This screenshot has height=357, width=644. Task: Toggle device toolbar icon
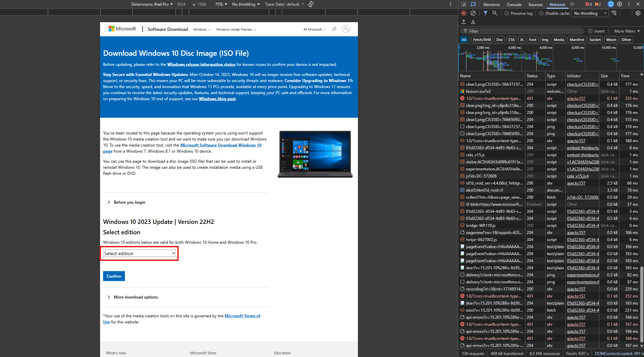coord(473,4)
